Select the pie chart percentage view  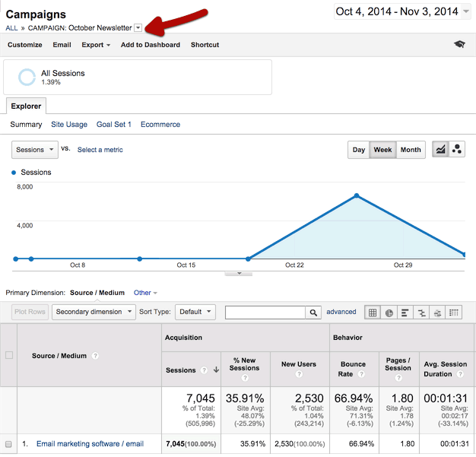point(389,312)
